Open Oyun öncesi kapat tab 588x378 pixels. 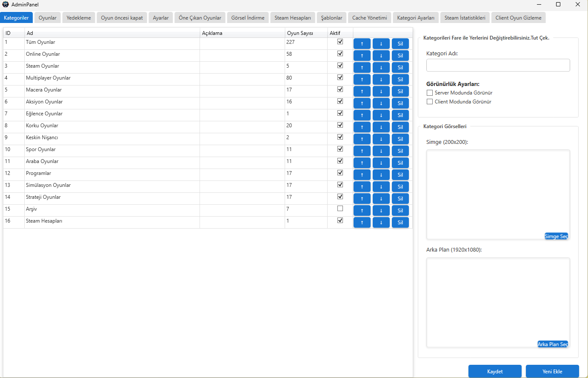point(122,18)
